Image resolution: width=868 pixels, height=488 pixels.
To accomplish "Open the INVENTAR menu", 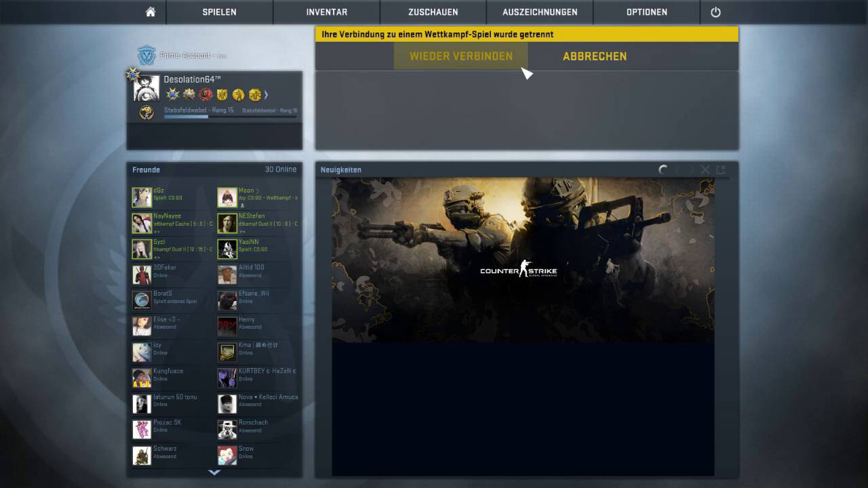I will [x=327, y=12].
